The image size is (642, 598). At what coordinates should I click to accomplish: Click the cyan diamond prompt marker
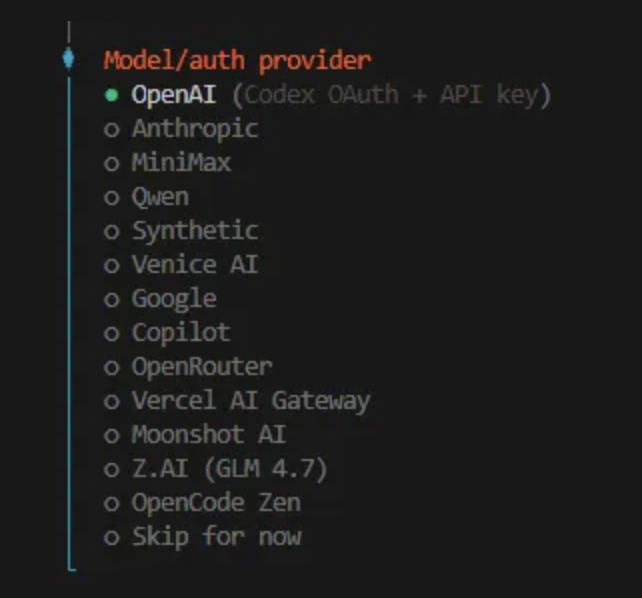[x=68, y=59]
